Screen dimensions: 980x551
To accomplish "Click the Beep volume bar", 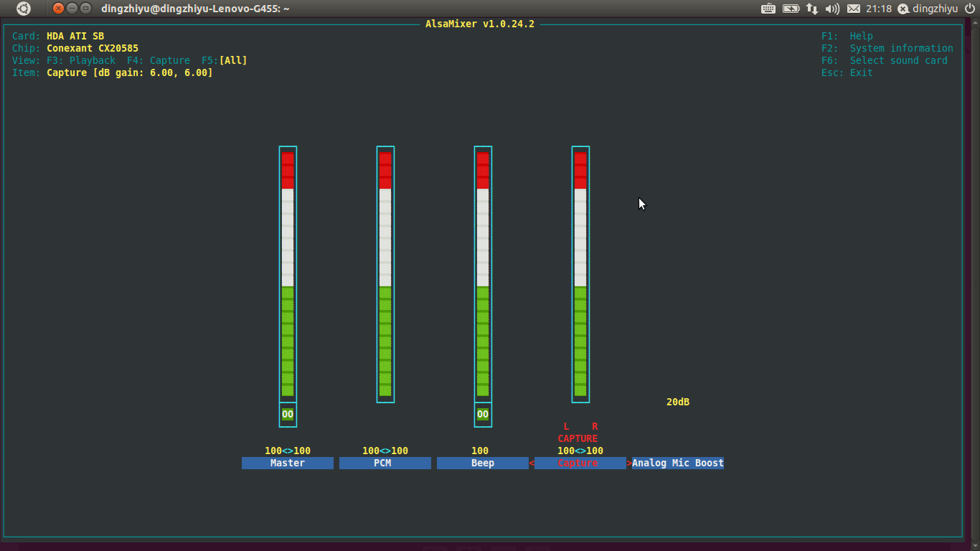I will point(483,274).
